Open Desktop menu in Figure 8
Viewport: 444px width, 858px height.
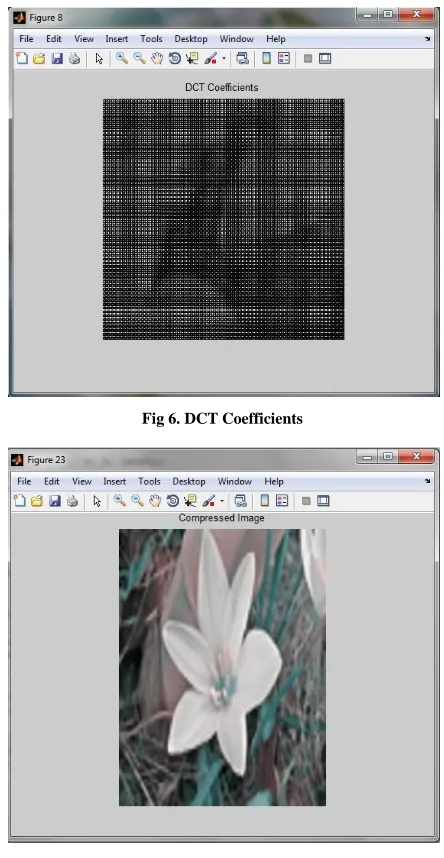pyautogui.click(x=191, y=39)
